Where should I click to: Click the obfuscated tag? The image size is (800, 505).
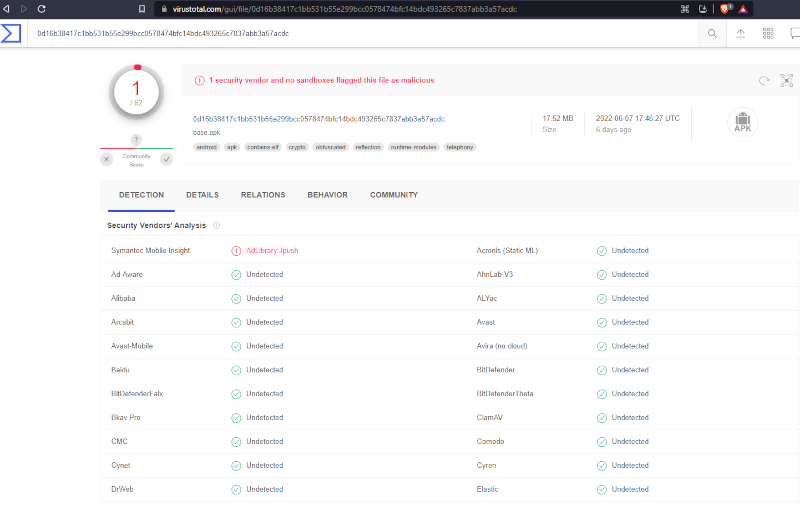click(330, 147)
